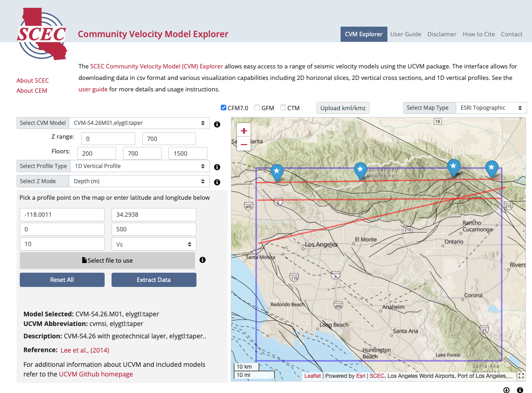The width and height of the screenshot is (532, 393).
Task: Click the longitude field showing -118.0011
Action: (x=62, y=215)
